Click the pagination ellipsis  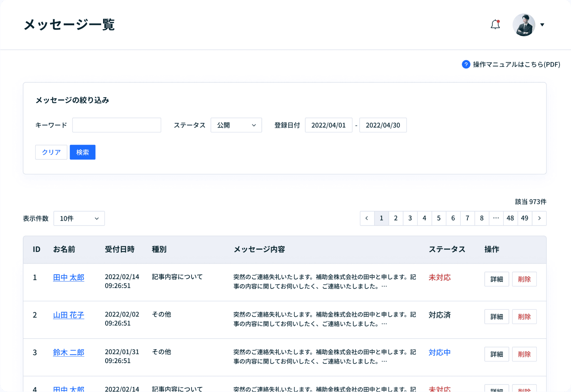point(496,218)
